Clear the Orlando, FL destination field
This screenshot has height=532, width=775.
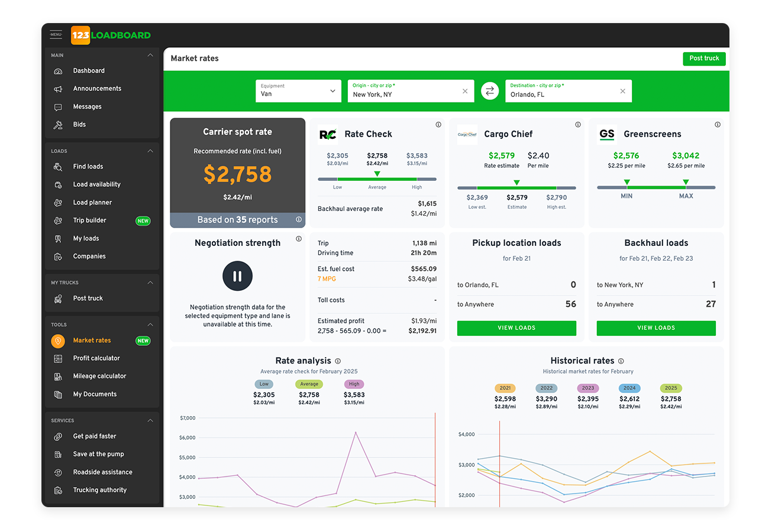622,91
